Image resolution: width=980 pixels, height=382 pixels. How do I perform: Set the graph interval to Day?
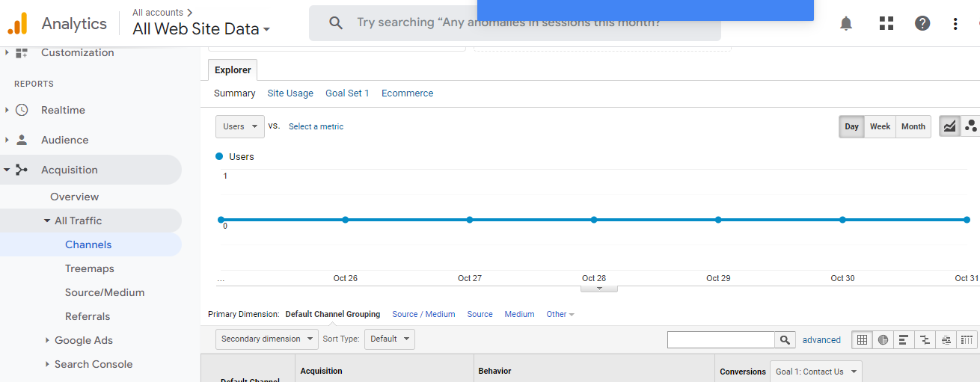(851, 126)
